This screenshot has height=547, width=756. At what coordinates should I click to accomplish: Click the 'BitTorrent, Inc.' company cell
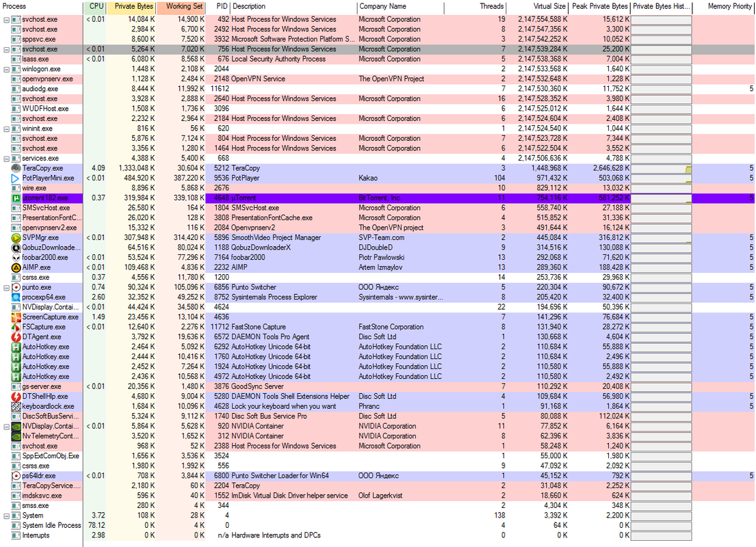coord(380,198)
